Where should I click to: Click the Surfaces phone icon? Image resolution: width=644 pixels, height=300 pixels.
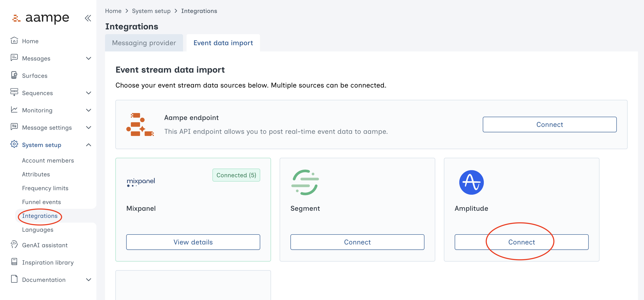coord(14,75)
